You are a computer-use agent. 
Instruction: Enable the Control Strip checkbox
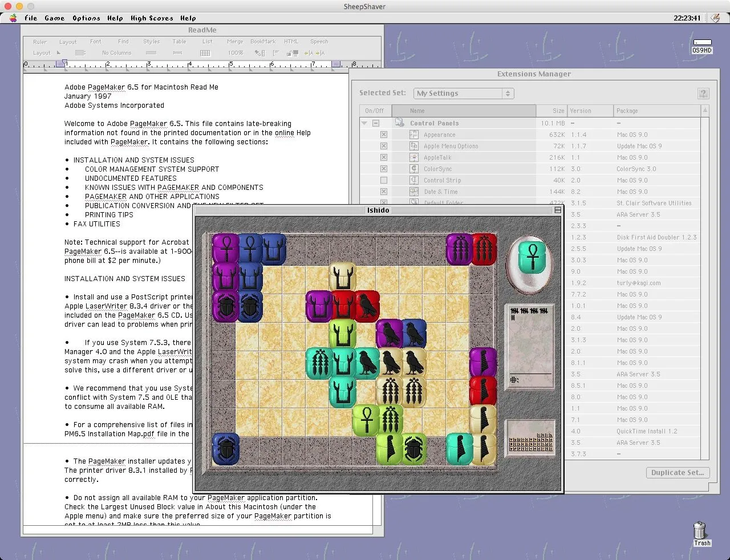point(384,180)
